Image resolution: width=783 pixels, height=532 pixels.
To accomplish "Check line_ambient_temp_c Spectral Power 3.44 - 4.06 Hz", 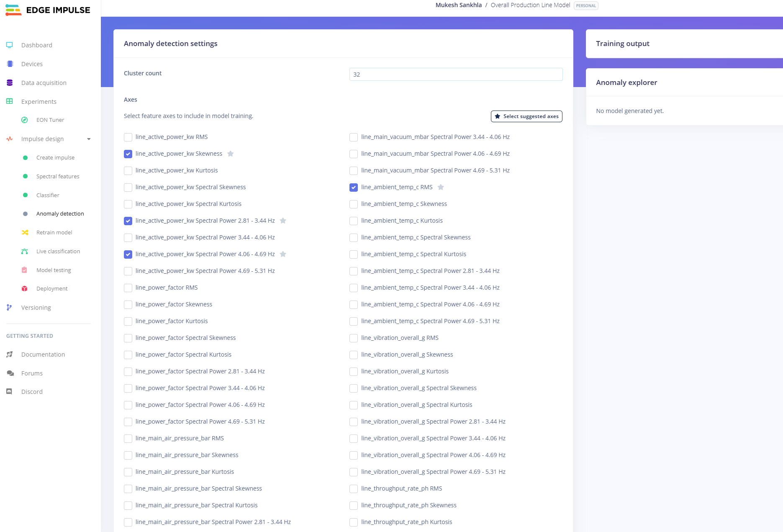I will coord(354,288).
